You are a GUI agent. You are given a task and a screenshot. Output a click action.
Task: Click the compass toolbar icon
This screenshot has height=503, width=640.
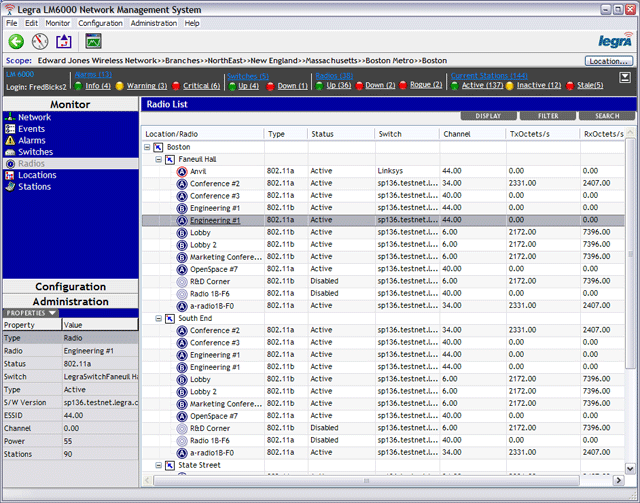(40, 41)
